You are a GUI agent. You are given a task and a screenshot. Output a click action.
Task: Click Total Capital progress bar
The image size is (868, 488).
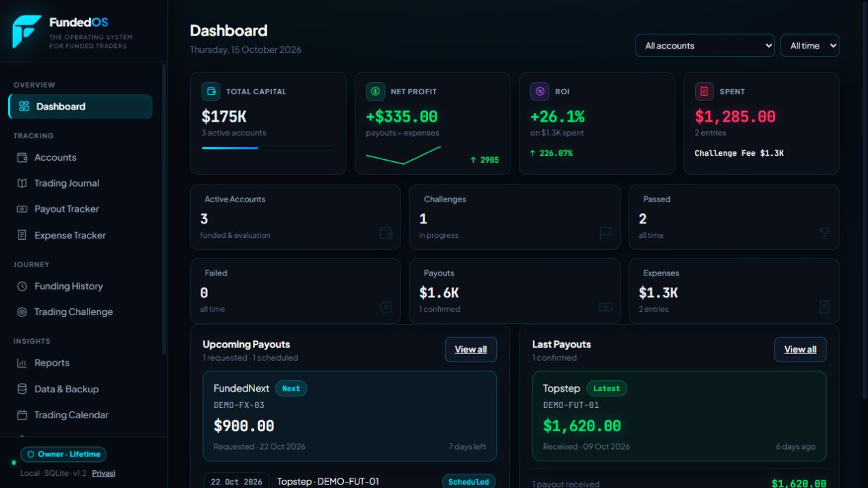pyautogui.click(x=268, y=148)
